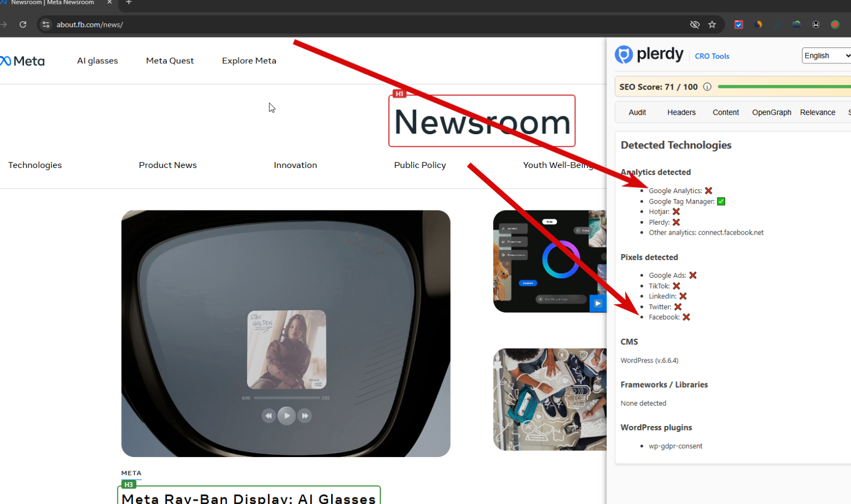Switch to the Audit tab
Screen dimensions: 851x504
click(637, 112)
